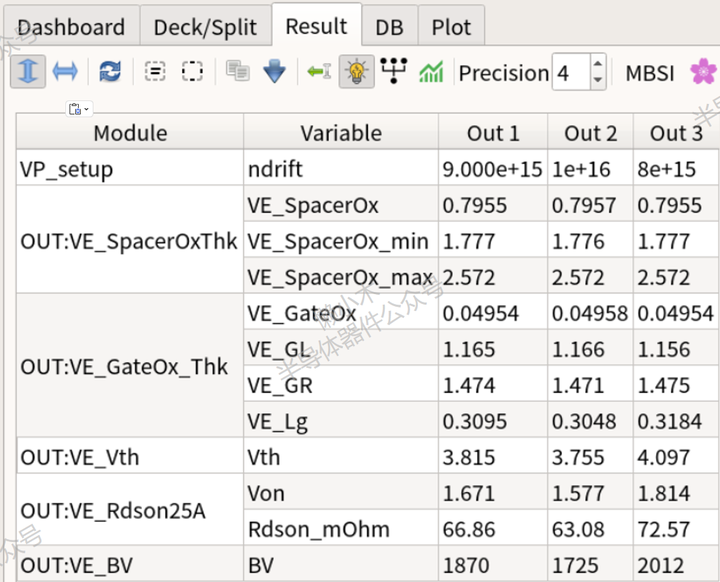Click the horizontal fit columns icon
Screen dimensions: 720x582
point(65,72)
